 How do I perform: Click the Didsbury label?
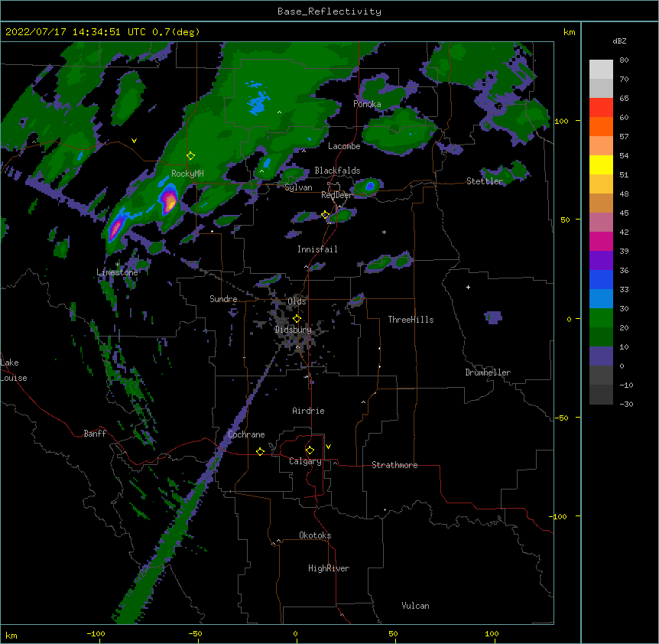click(294, 330)
